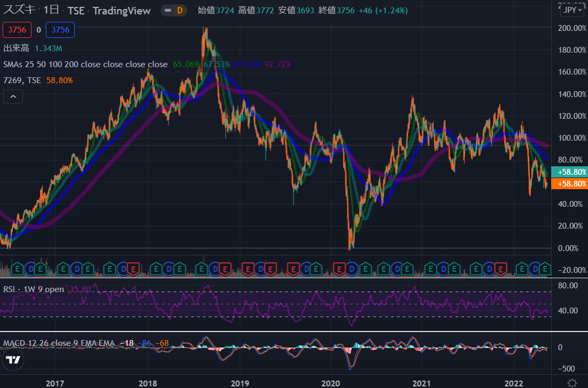Screen dimensions: 588x388
Task: Click the 2018 label on the time axis
Action: tap(148, 383)
